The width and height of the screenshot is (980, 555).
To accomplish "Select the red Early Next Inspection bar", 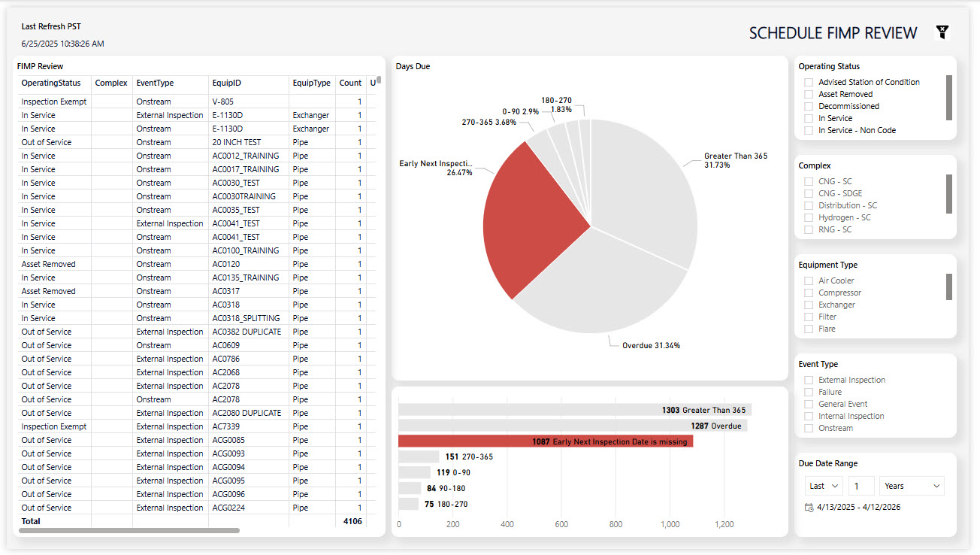I will 546,441.
